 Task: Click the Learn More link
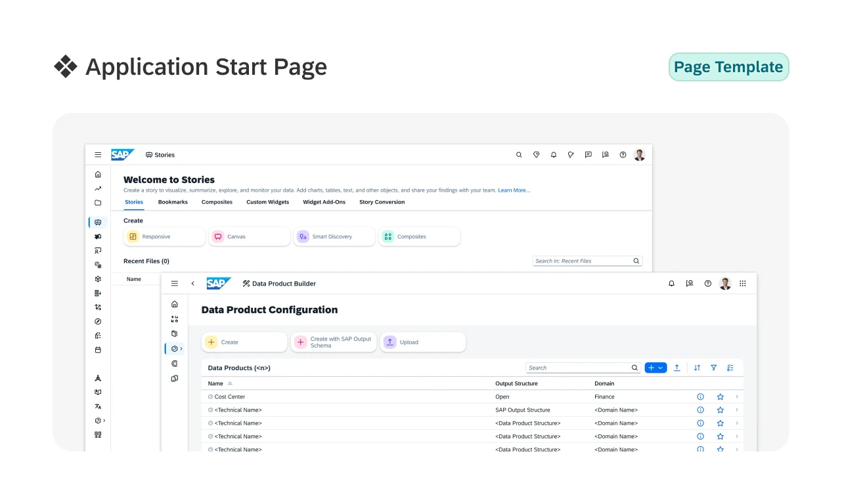pos(514,190)
